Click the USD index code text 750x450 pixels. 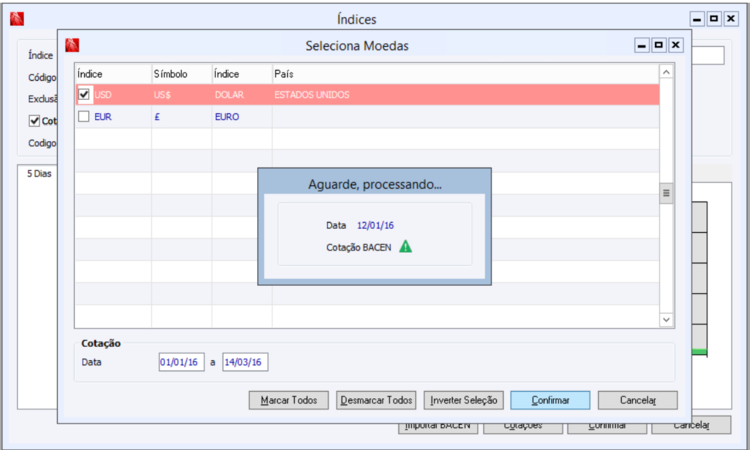(x=103, y=95)
